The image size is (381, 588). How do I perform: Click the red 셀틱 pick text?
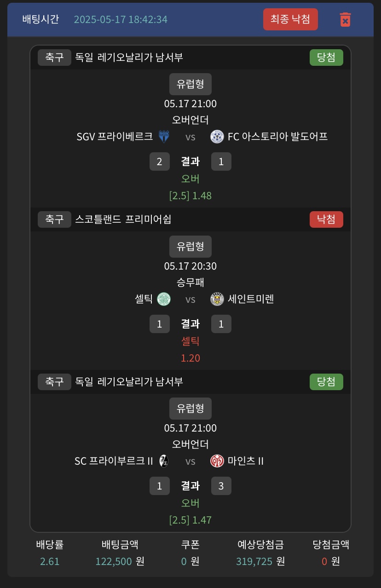coord(190,341)
